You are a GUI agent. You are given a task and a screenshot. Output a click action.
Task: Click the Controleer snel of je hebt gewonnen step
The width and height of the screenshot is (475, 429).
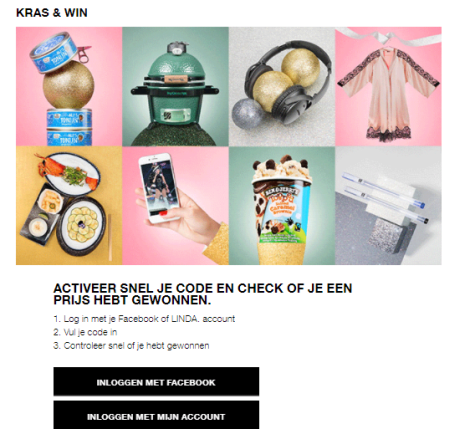pos(131,346)
